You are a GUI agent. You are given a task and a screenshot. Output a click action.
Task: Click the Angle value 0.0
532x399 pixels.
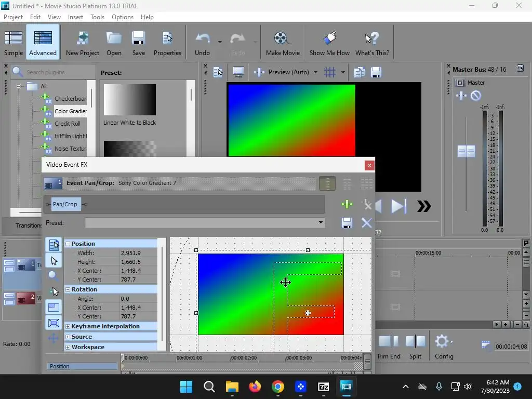pos(125,299)
